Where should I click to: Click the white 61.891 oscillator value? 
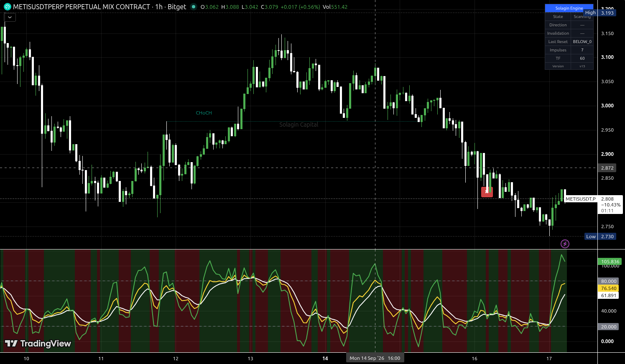point(609,295)
